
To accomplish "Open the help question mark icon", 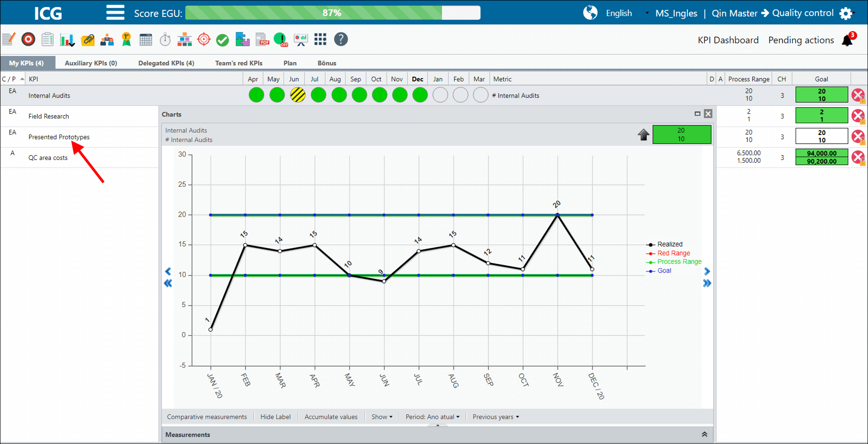I will pyautogui.click(x=341, y=39).
